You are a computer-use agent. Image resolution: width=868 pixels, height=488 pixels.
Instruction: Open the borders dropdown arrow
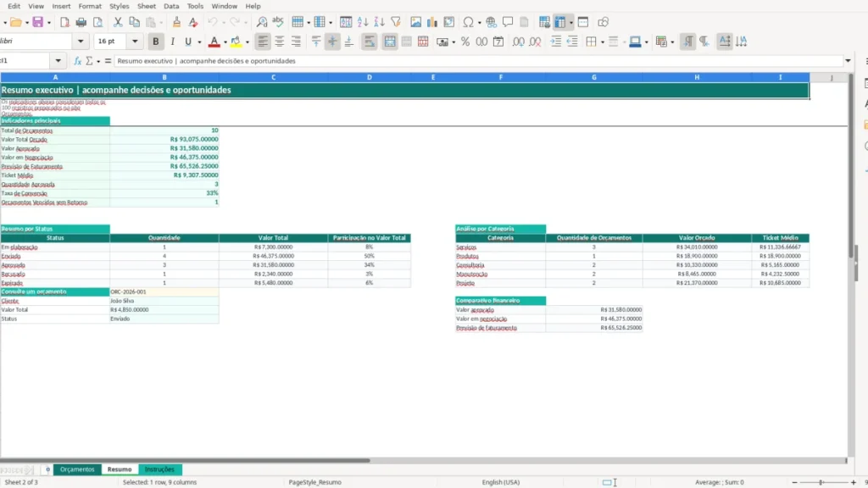click(603, 42)
